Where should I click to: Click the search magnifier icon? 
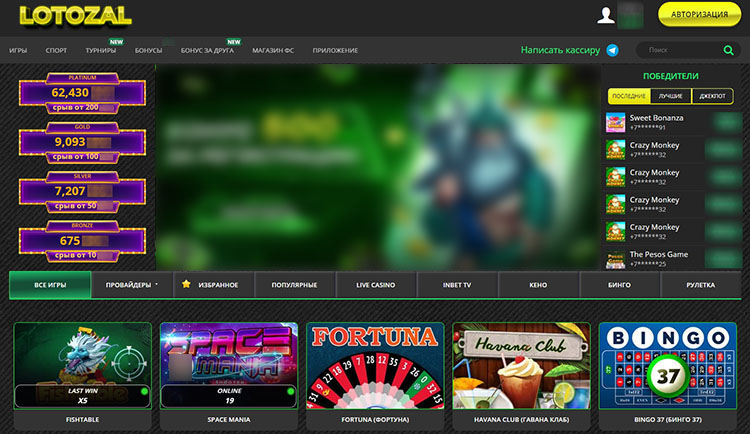(x=728, y=50)
